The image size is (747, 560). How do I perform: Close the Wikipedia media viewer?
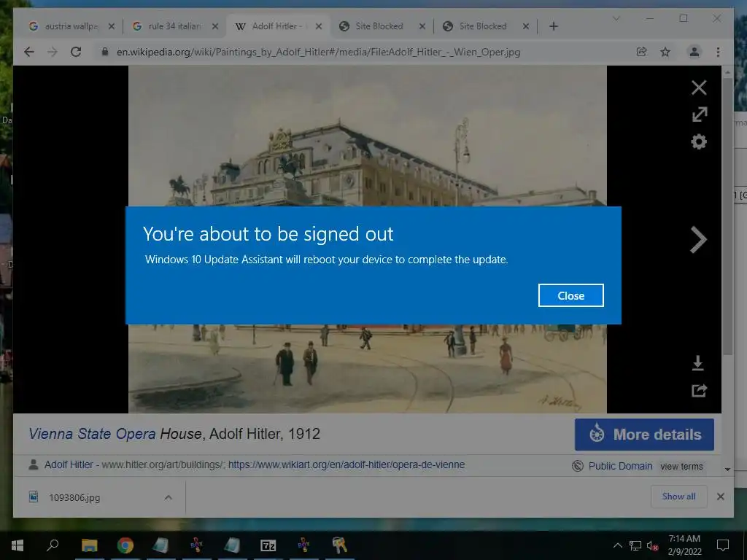pyautogui.click(x=699, y=87)
